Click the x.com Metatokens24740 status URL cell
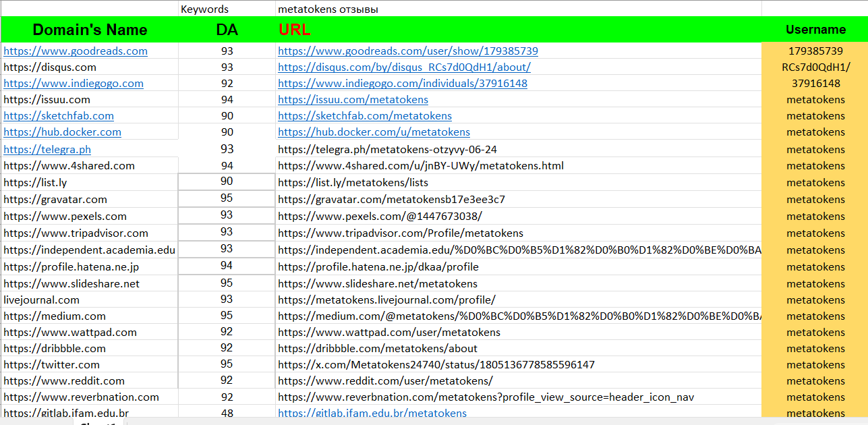 [436, 365]
